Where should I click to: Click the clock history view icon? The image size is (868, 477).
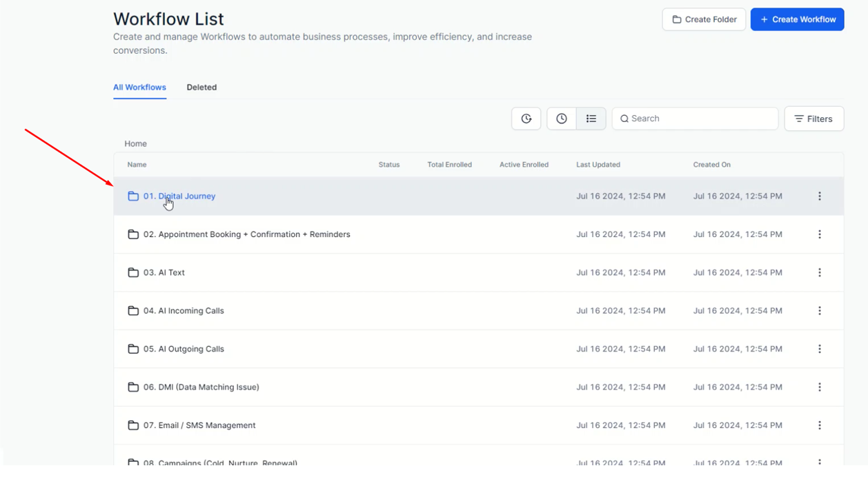(562, 119)
